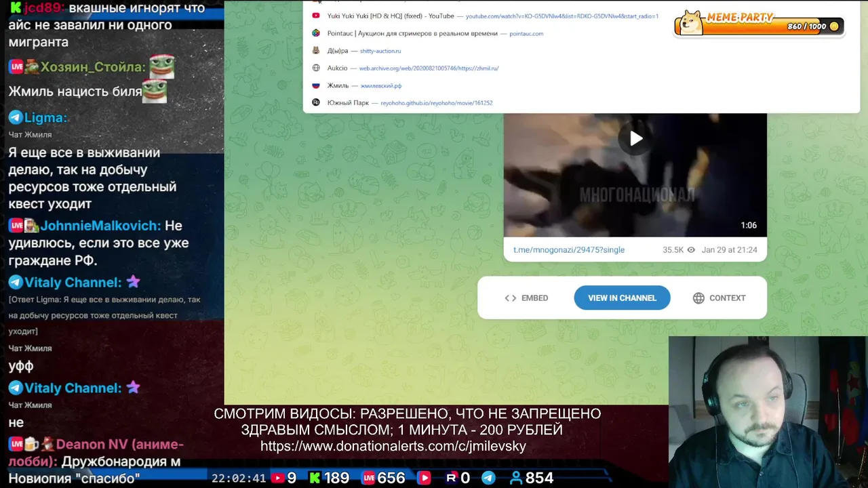
Task: Select the Жмиль жмилевский.рф suggestion
Action: point(581,85)
